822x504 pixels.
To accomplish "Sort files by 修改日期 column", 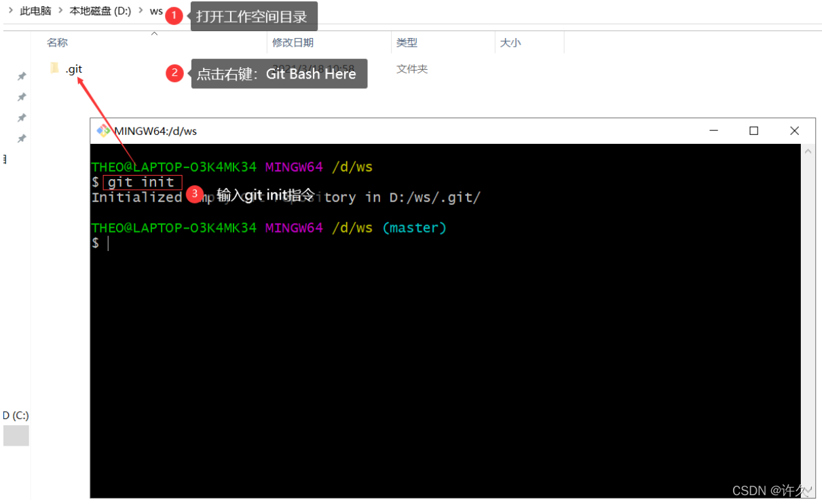I will [x=293, y=43].
